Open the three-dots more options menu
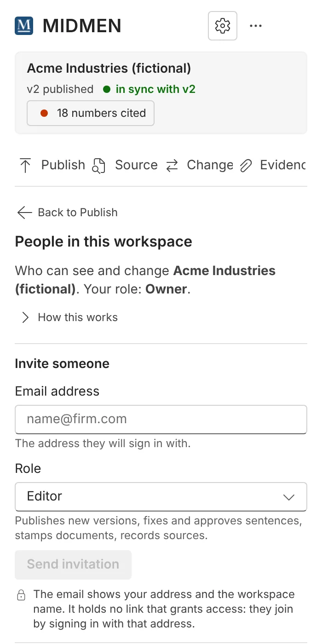This screenshot has height=644, width=322. pyautogui.click(x=256, y=26)
